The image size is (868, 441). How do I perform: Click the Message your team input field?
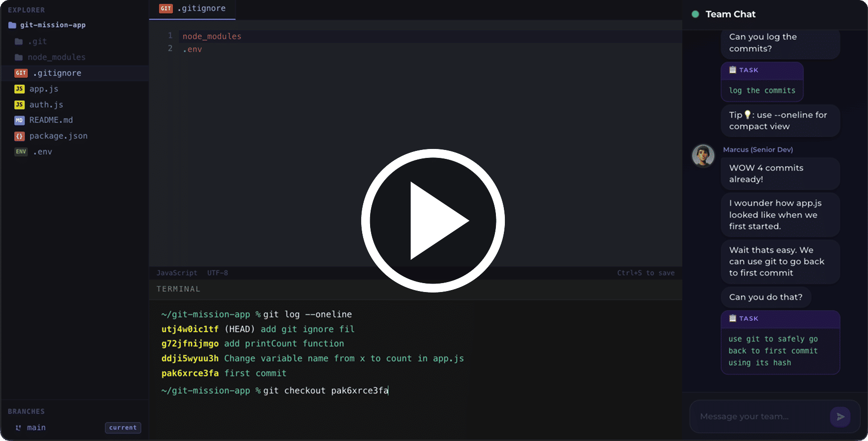click(x=761, y=417)
